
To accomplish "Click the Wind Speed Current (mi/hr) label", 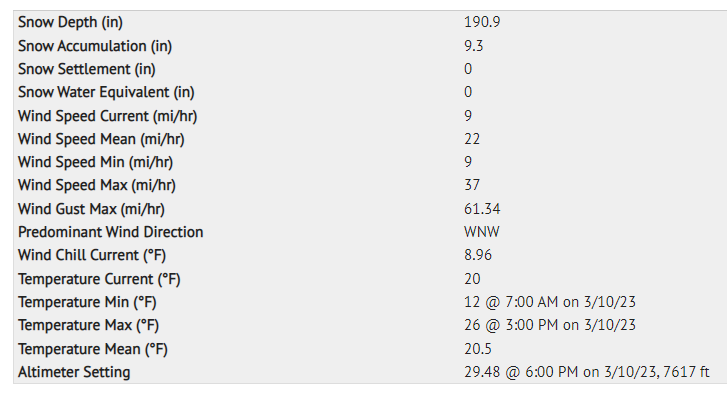I will pos(108,116).
